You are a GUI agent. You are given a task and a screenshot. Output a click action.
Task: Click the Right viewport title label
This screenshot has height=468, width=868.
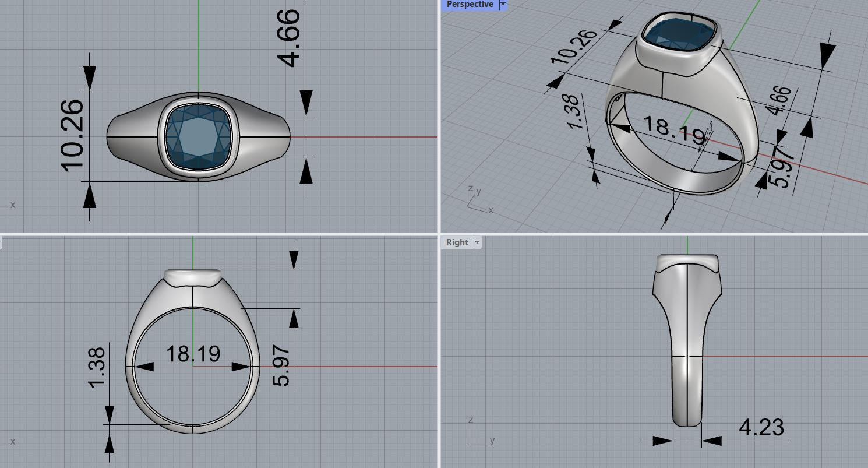pos(457,242)
